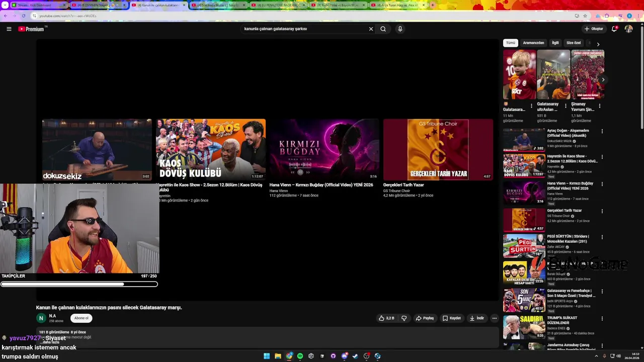Open YouTube notifications bell
Viewport: 644px width, 362px height.
(x=614, y=29)
